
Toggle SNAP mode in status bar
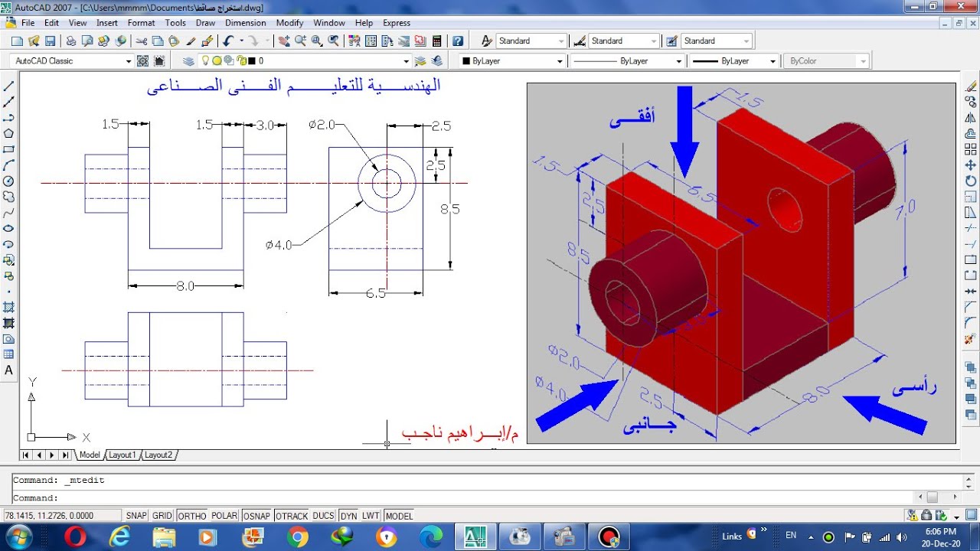pyautogui.click(x=136, y=516)
